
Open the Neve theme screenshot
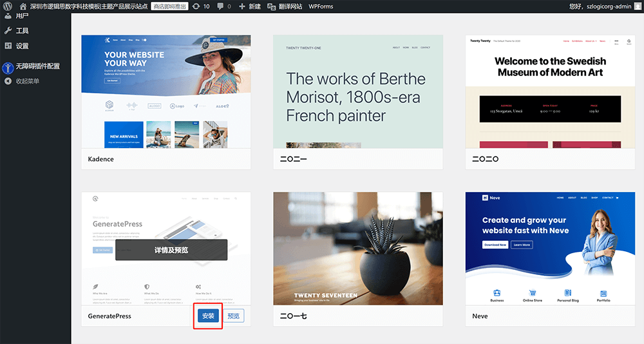[551, 249]
